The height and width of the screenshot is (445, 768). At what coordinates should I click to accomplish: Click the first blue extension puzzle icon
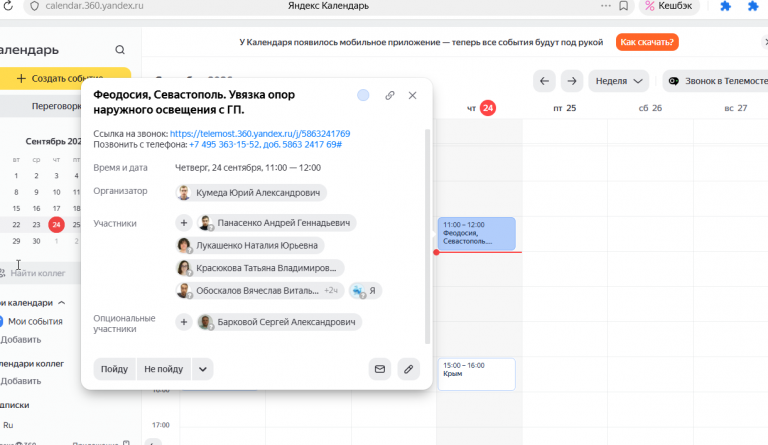point(725,6)
